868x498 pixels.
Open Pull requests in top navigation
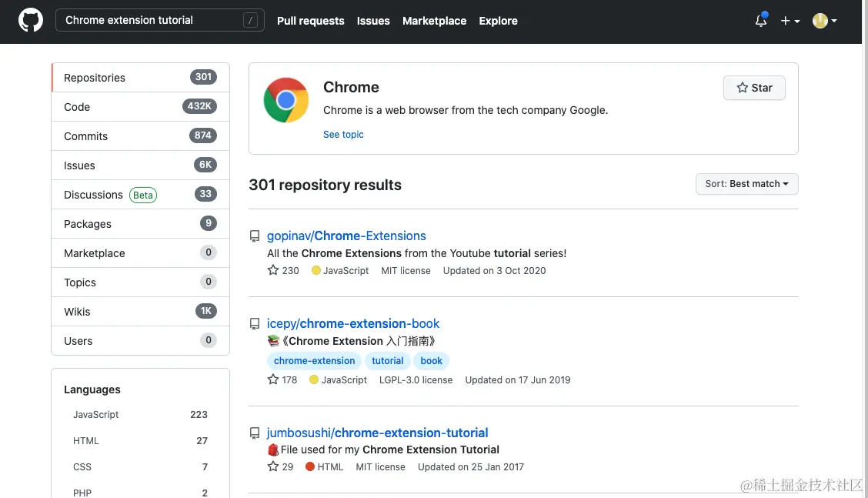click(311, 21)
